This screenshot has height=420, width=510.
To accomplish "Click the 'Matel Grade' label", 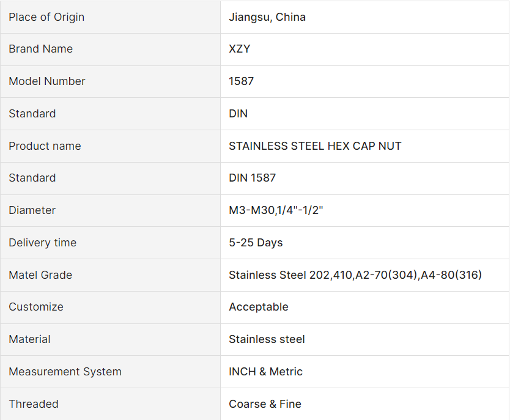I will point(40,275).
